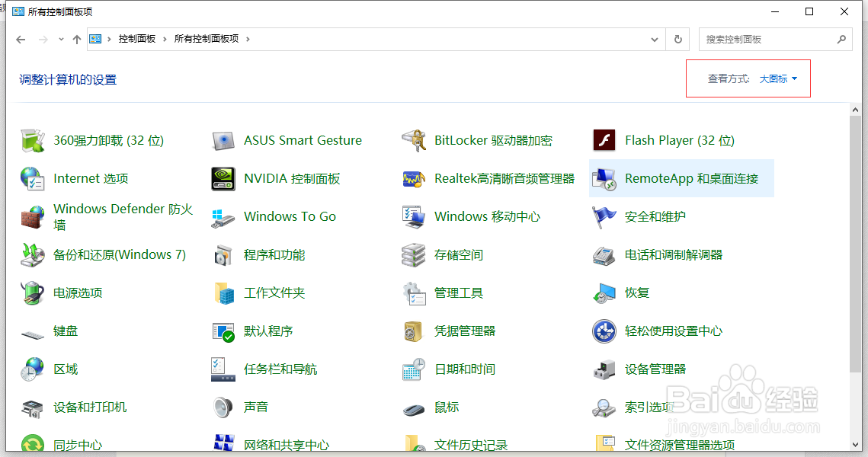Open the 凭据管理器 safe icon
Viewport: 868px width, 457px height.
click(x=414, y=331)
